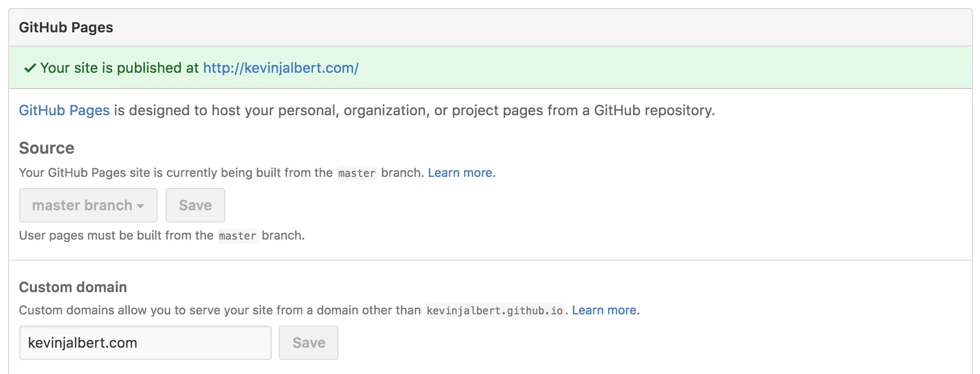Click the Custom domain section heading
The image size is (980, 374).
coord(73,287)
